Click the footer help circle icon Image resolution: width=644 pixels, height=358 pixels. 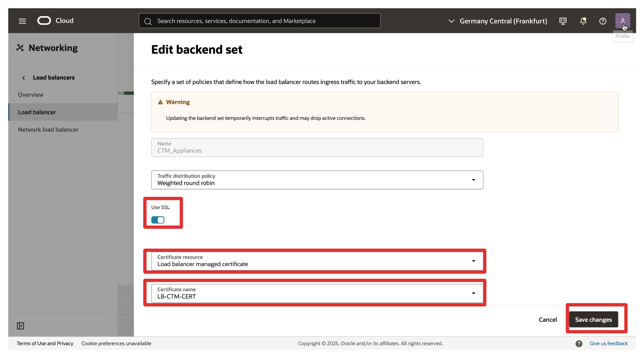[579, 344]
